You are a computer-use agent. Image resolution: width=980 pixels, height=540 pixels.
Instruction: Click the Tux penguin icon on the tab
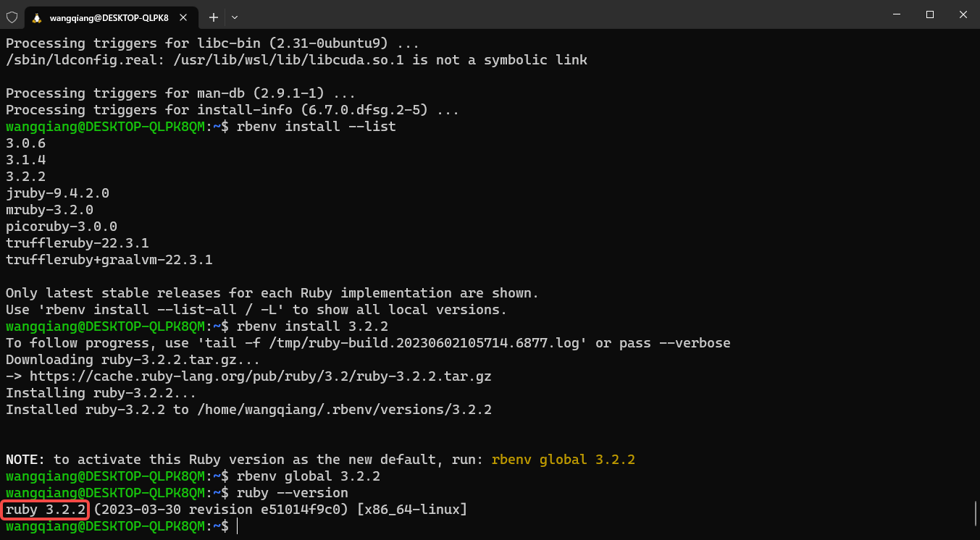[x=37, y=17]
